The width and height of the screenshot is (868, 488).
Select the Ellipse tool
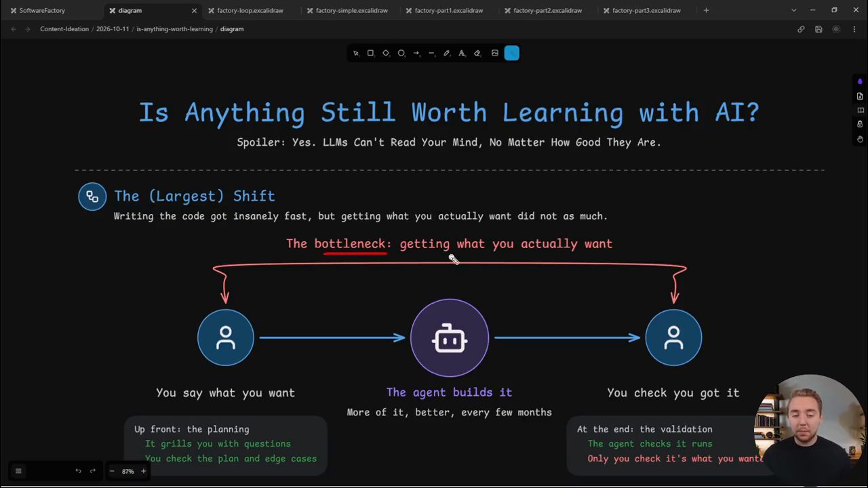(x=401, y=53)
